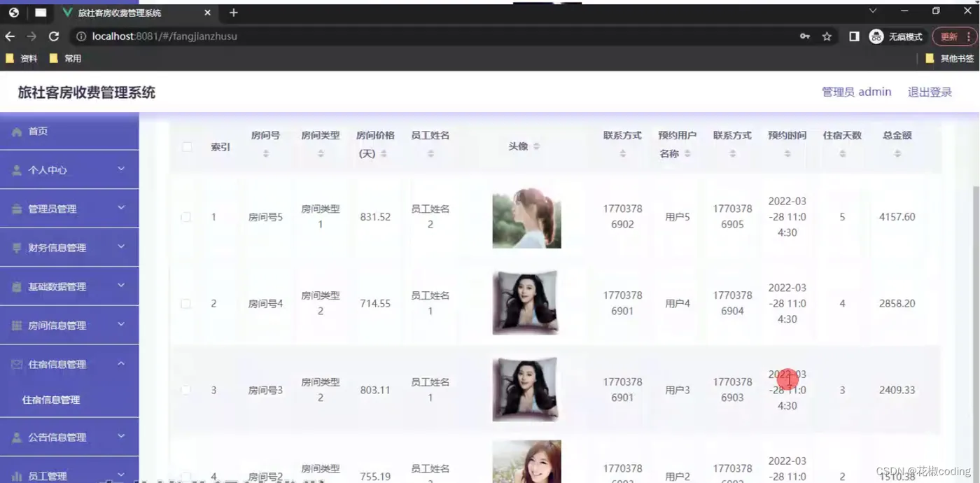Screen dimensions: 980x483
Task: Click the person icon beside 个人中心
Action: pos(17,170)
